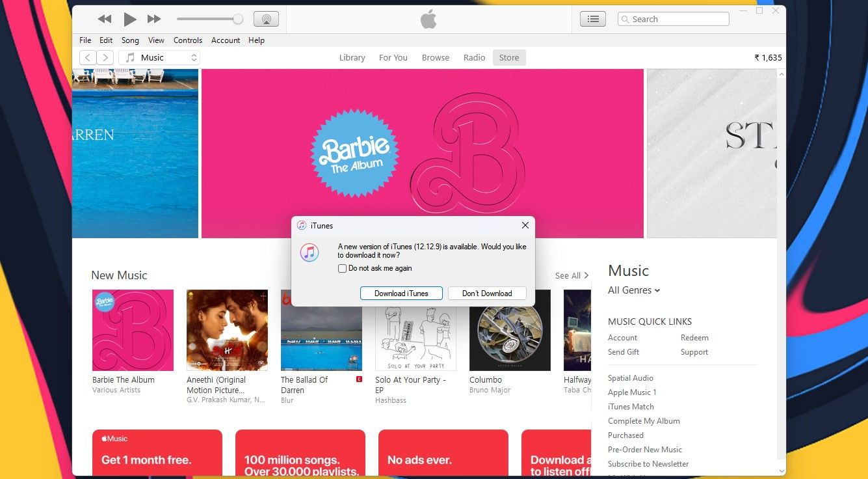Click the ₹ 1,635 account balance
The width and height of the screenshot is (868, 479).
coord(768,57)
